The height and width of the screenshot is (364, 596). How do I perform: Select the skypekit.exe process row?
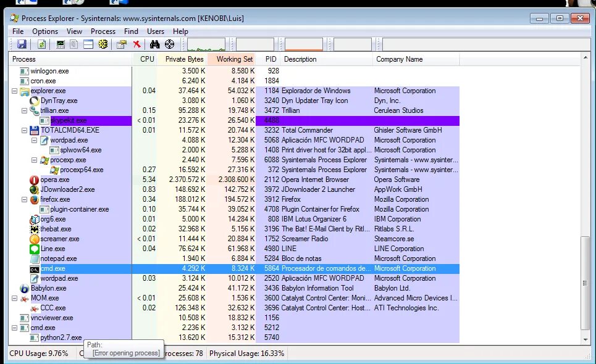point(233,120)
